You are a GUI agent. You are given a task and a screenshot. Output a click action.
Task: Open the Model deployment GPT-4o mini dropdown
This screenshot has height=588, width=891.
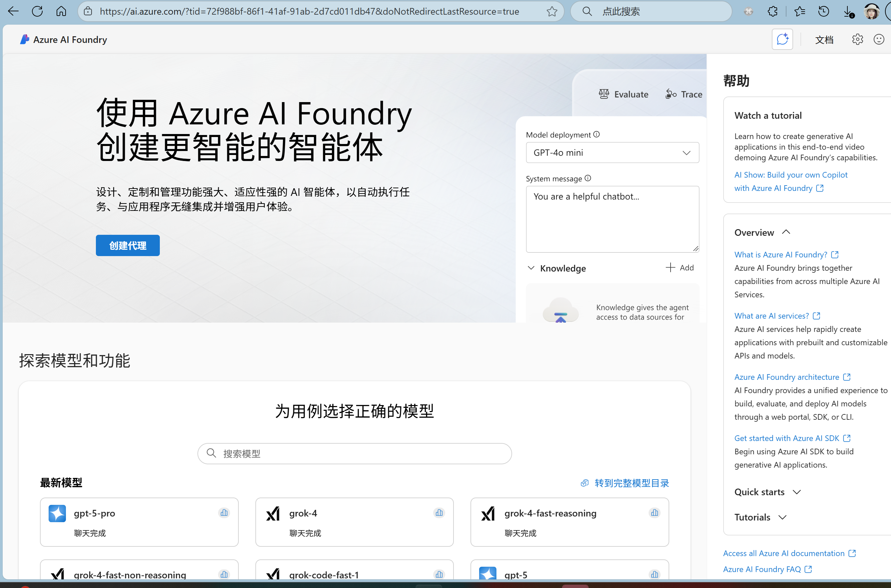point(612,153)
